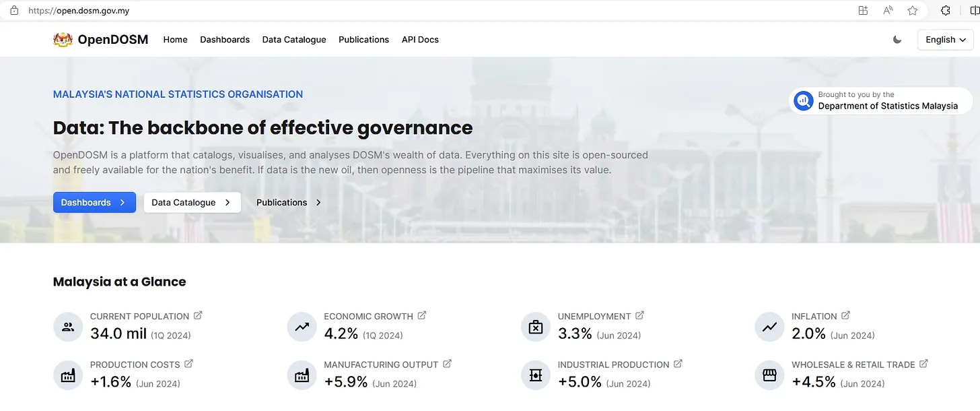Viewport: 980px width, 411px height.
Task: Click the Economic Growth trending arrow icon
Action: [302, 327]
